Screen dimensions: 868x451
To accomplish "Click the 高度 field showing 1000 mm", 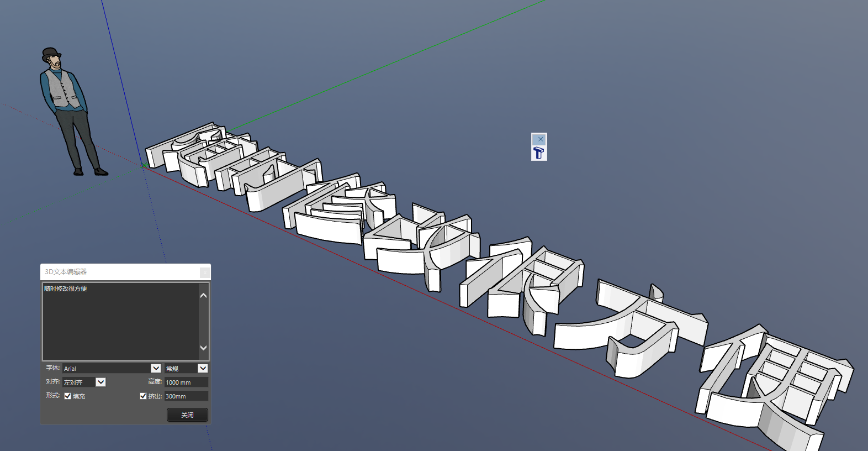I will [186, 382].
